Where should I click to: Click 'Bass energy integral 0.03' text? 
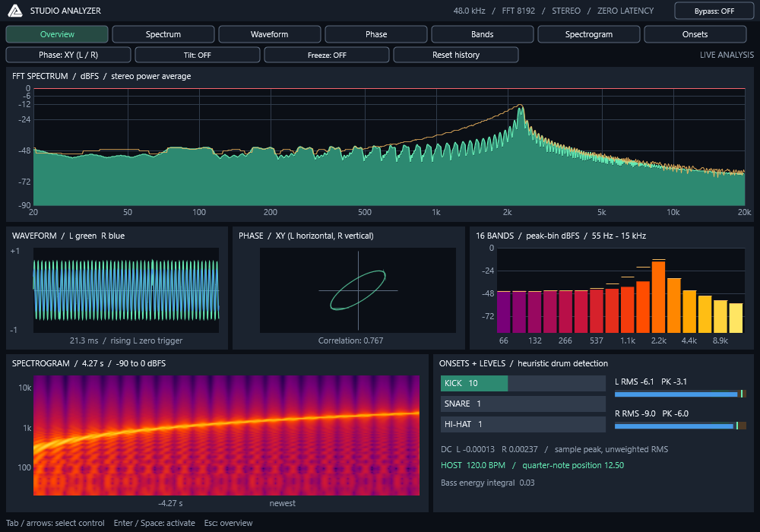pos(488,483)
